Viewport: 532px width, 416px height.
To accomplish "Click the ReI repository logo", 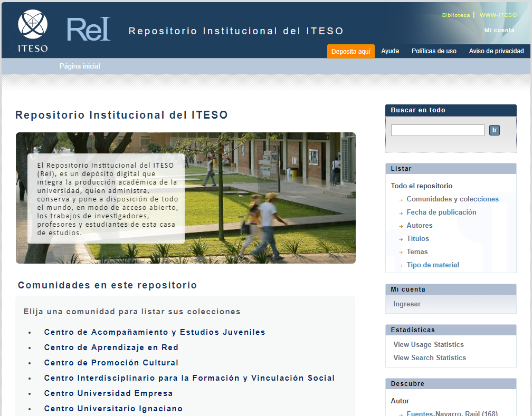I will (89, 30).
